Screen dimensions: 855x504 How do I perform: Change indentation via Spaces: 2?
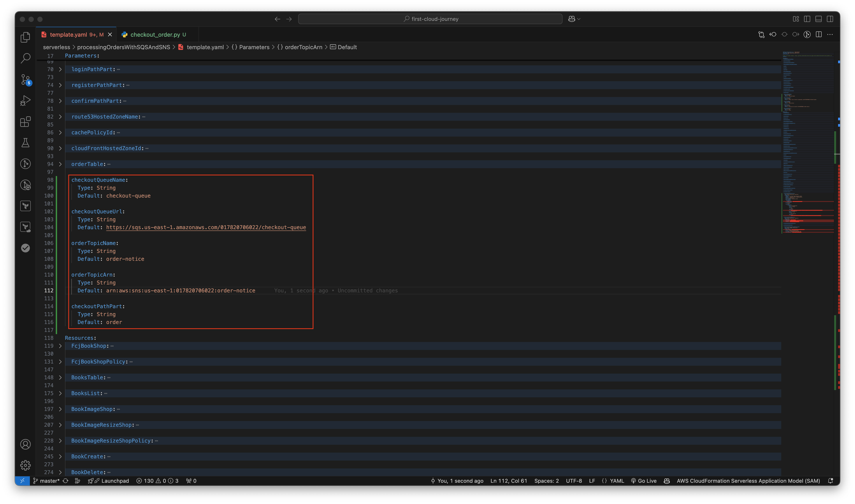pos(546,481)
